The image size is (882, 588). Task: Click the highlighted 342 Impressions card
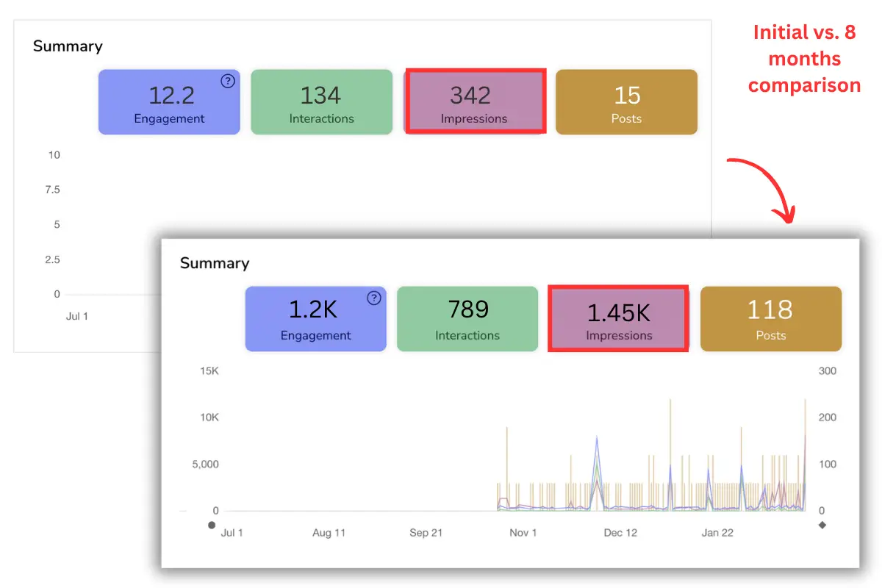click(475, 101)
